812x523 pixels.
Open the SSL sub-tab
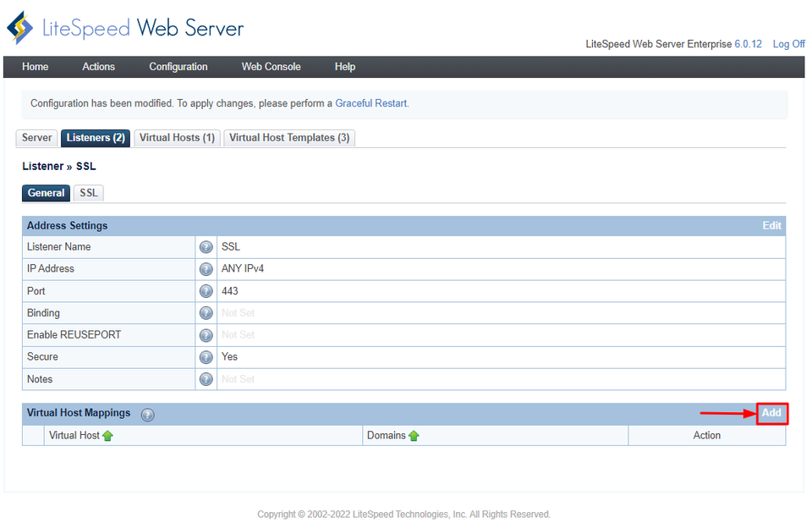pyautogui.click(x=88, y=192)
